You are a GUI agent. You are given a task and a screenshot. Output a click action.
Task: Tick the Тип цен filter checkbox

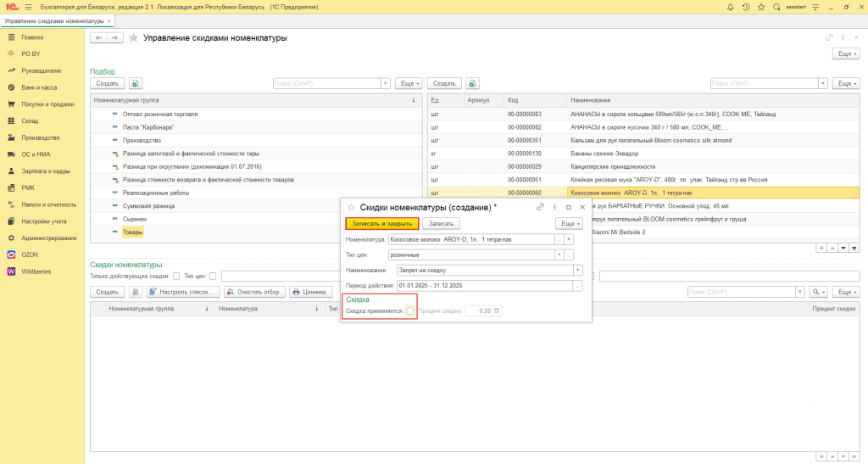click(x=213, y=276)
